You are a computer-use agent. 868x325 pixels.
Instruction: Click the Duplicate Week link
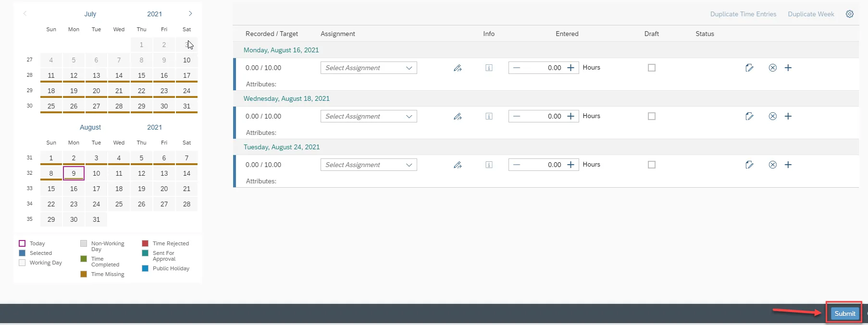[811, 14]
